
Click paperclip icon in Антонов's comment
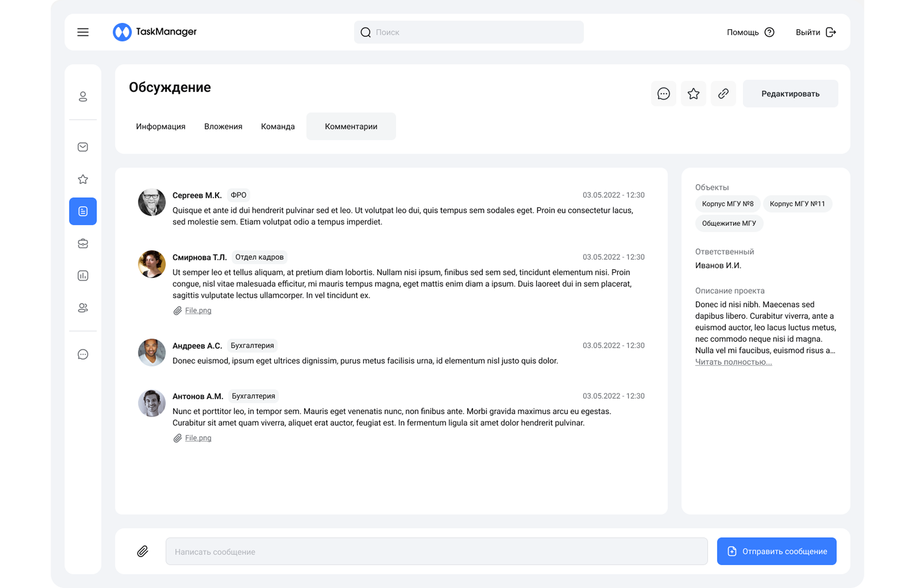pyautogui.click(x=177, y=438)
